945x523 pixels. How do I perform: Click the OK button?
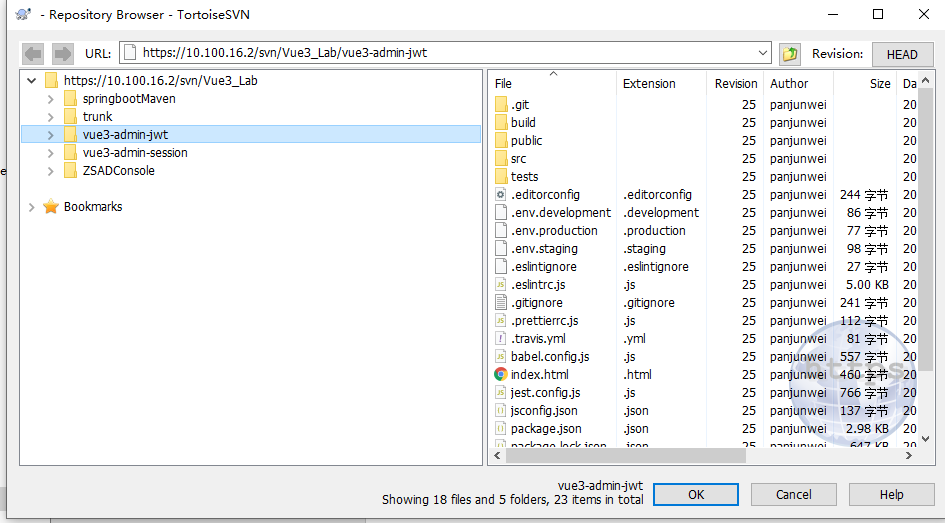pyautogui.click(x=695, y=495)
